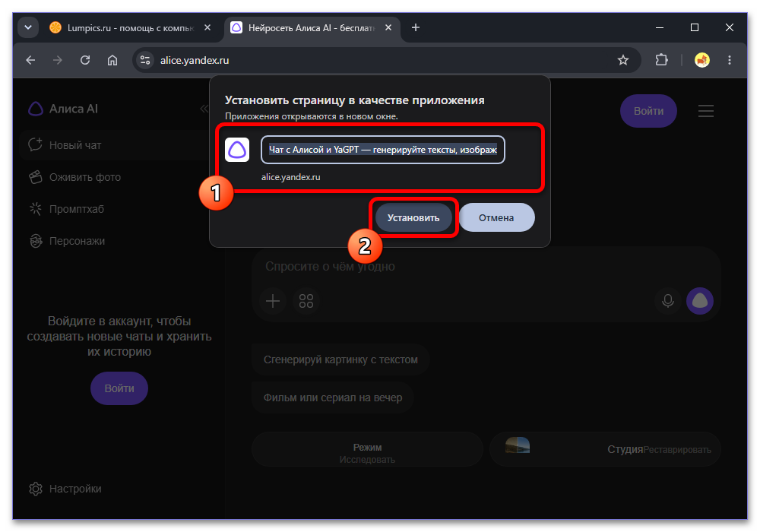Open the tab search dropdown arrow
The width and height of the screenshot is (760, 532).
pos(28,27)
